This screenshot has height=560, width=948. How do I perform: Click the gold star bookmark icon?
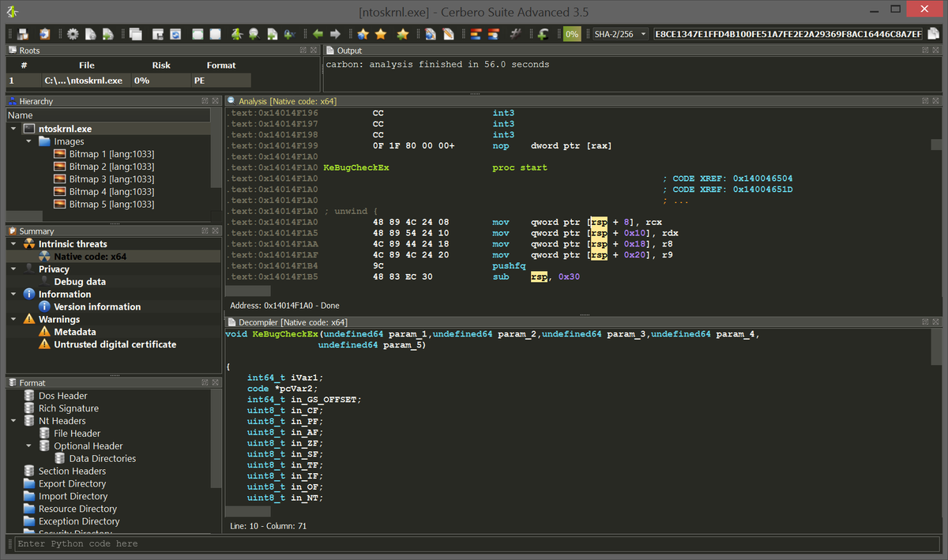[381, 34]
